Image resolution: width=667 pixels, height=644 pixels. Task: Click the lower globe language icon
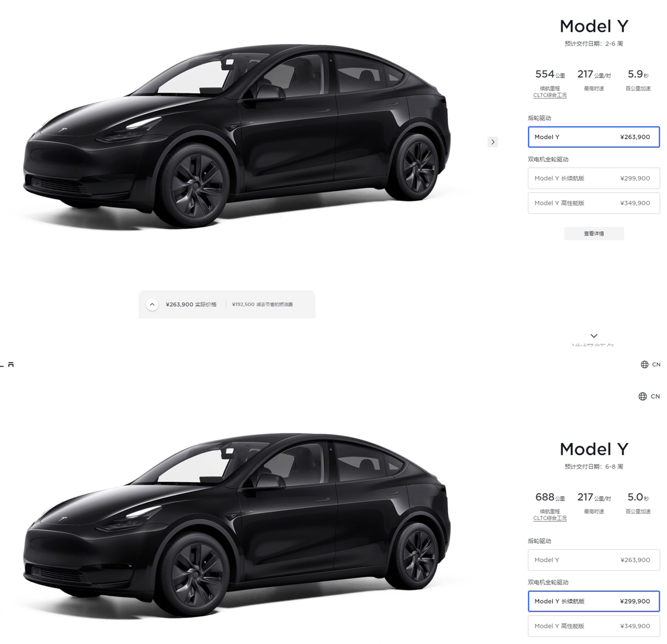[643, 396]
